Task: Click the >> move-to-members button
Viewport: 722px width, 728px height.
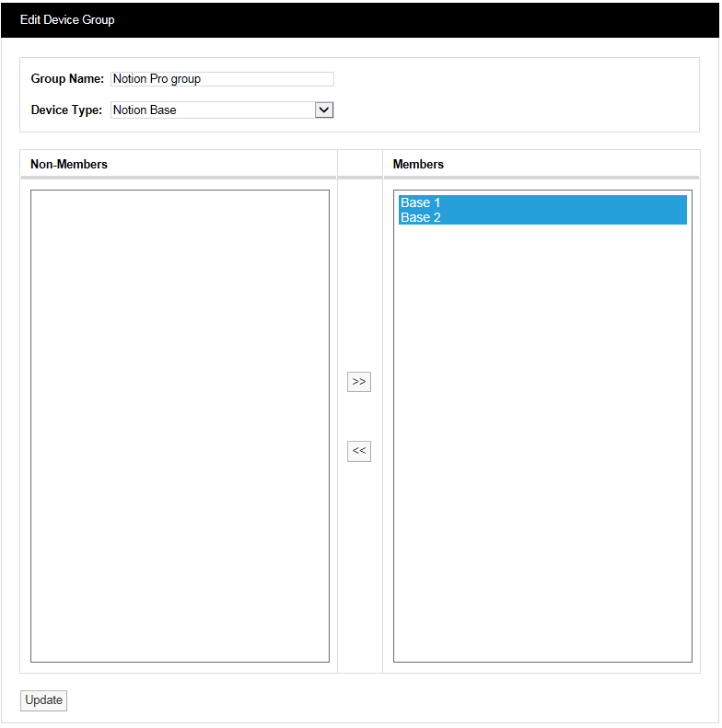Action: coord(359,381)
